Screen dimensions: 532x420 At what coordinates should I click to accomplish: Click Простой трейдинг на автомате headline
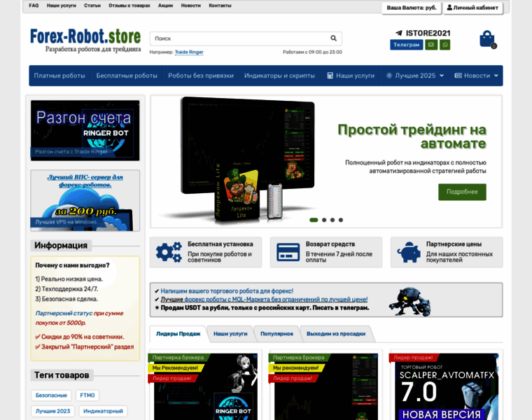click(412, 136)
